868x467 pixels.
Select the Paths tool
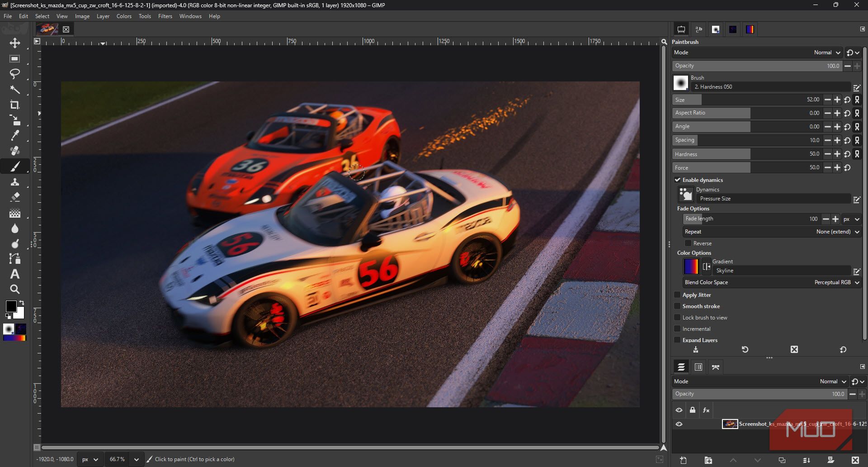[x=15, y=259]
